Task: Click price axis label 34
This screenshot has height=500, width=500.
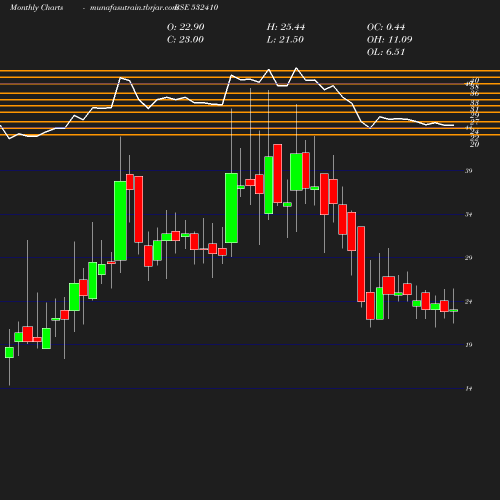Action: 469,214
